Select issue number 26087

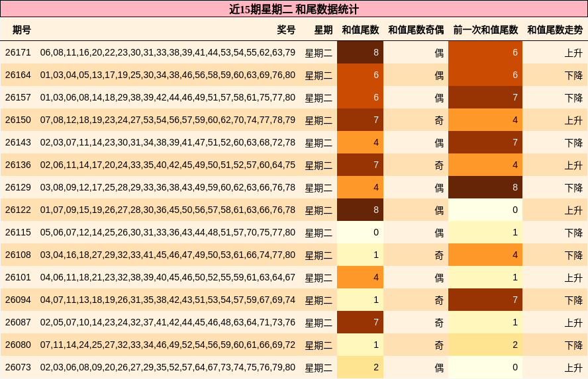click(x=18, y=322)
